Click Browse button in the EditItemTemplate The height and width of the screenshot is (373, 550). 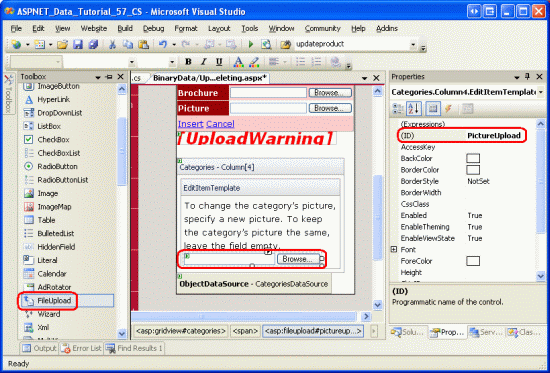pyautogui.click(x=298, y=259)
